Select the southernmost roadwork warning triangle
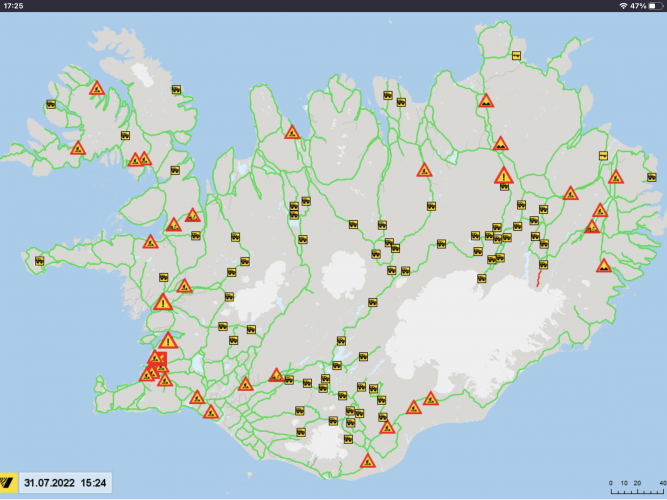 click(x=367, y=462)
